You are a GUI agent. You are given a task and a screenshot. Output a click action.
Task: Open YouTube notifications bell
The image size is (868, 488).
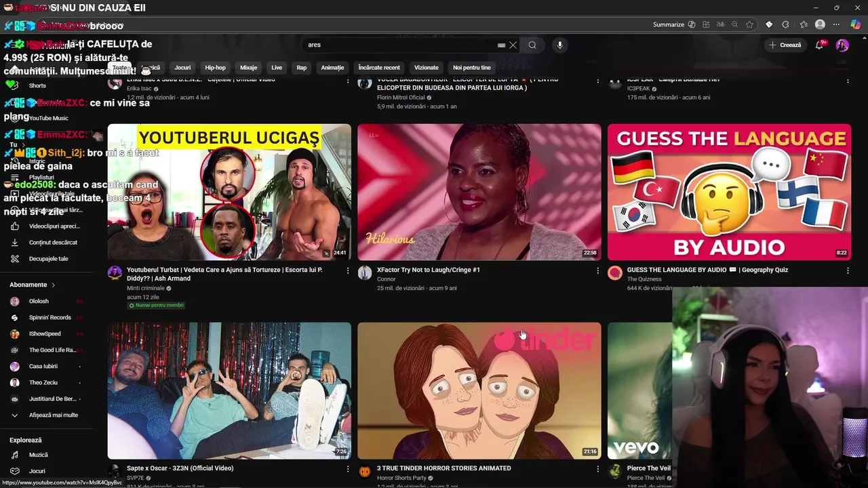point(819,45)
